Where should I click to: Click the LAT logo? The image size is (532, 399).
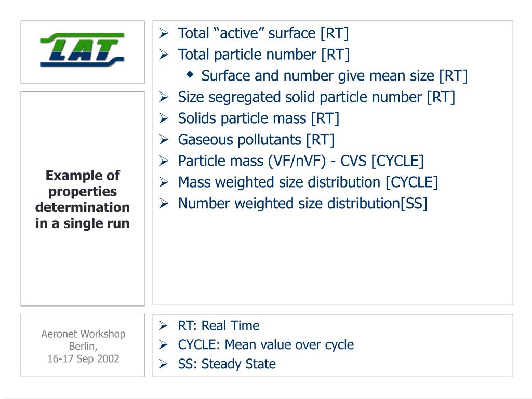coord(83,49)
